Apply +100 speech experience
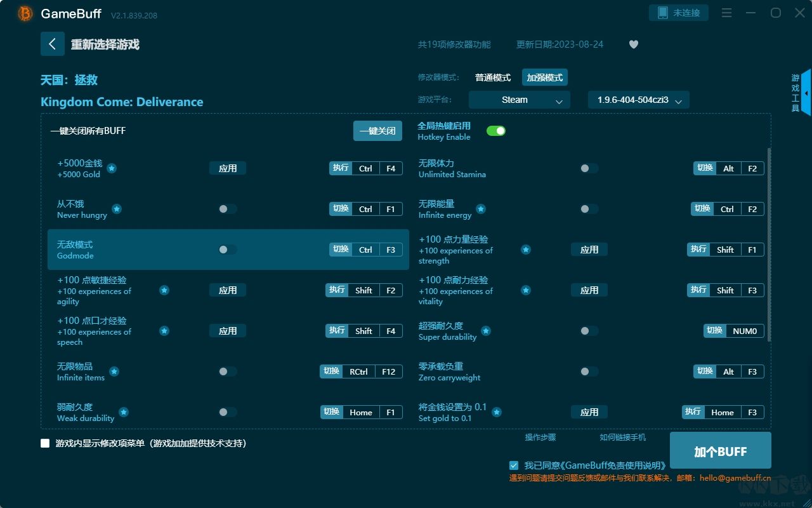Image resolution: width=812 pixels, height=508 pixels. [x=228, y=331]
